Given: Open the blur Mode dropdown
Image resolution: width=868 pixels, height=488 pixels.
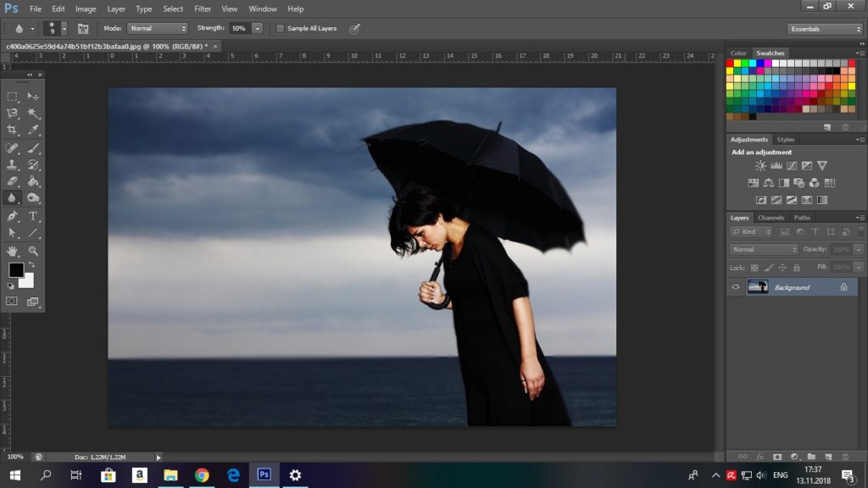Looking at the screenshot, I should (x=158, y=28).
